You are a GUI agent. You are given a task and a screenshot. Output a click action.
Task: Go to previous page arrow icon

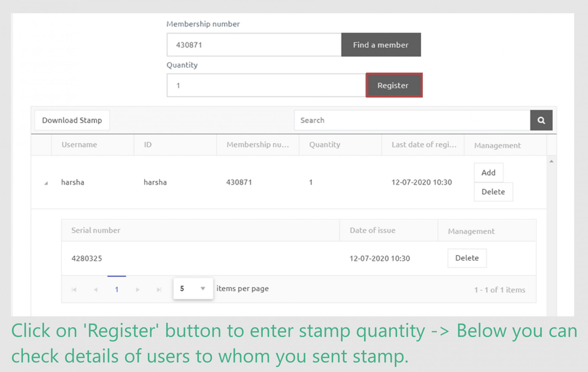[x=96, y=290]
